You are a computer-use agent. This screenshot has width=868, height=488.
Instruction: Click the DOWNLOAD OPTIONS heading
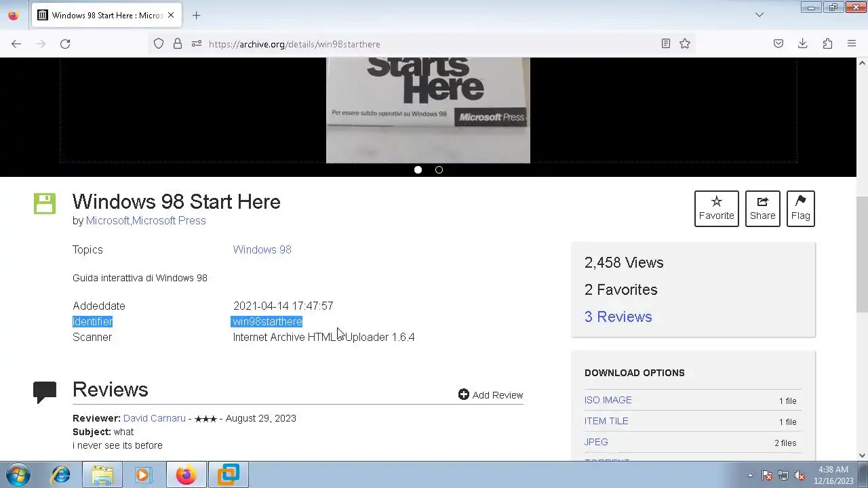[635, 373]
